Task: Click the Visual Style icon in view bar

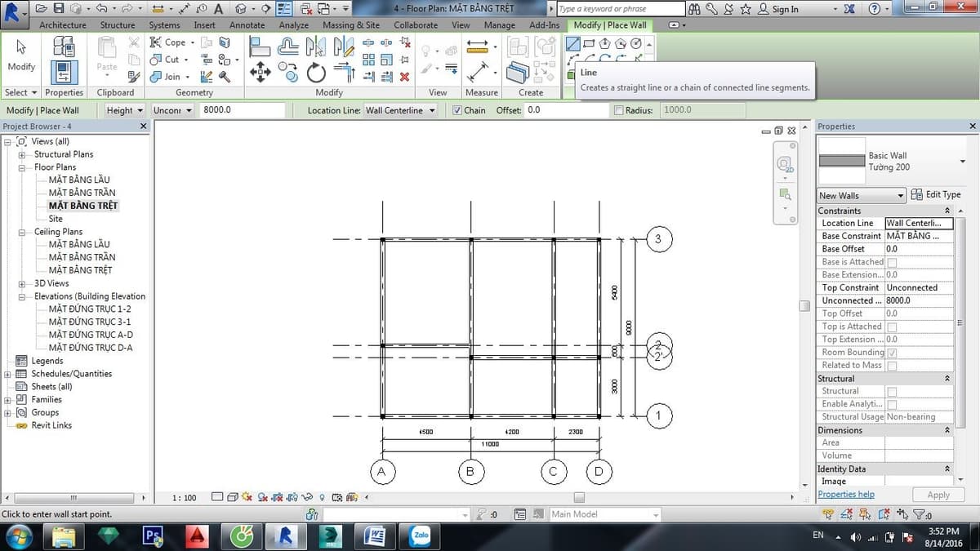Action: (234, 497)
